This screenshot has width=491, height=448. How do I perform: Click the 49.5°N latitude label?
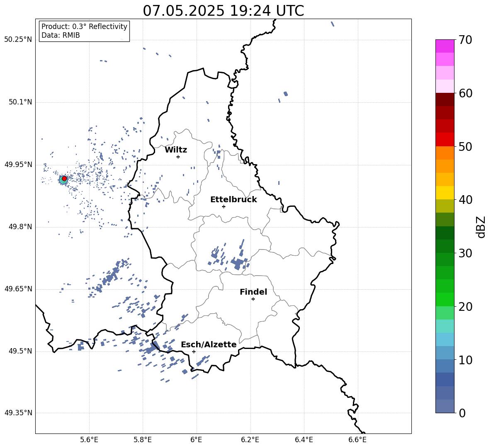pyautogui.click(x=20, y=351)
